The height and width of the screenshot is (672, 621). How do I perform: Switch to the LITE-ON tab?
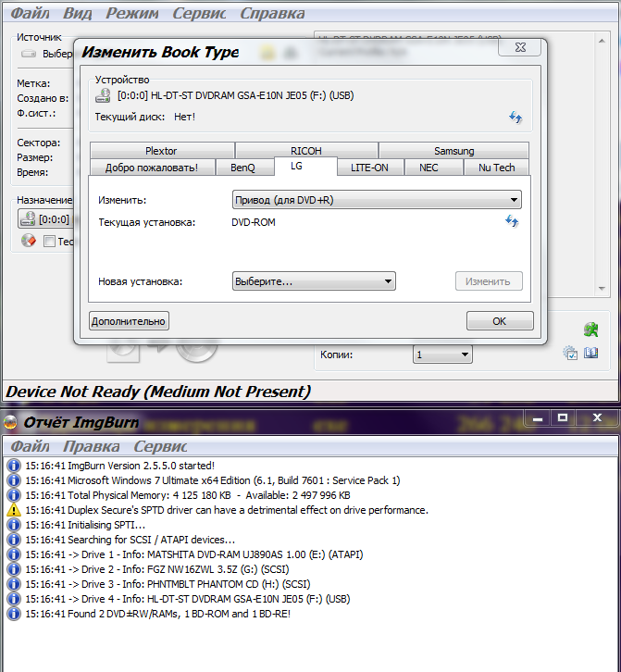click(369, 168)
